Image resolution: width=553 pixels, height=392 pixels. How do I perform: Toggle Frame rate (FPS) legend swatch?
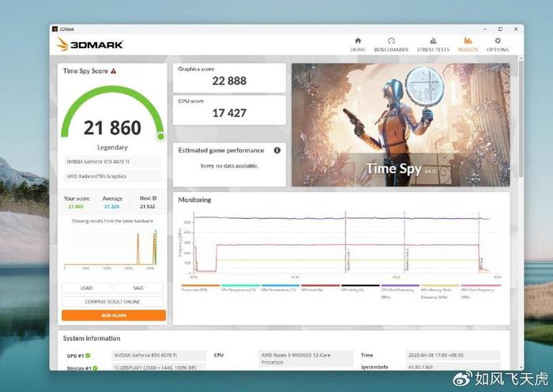point(201,285)
